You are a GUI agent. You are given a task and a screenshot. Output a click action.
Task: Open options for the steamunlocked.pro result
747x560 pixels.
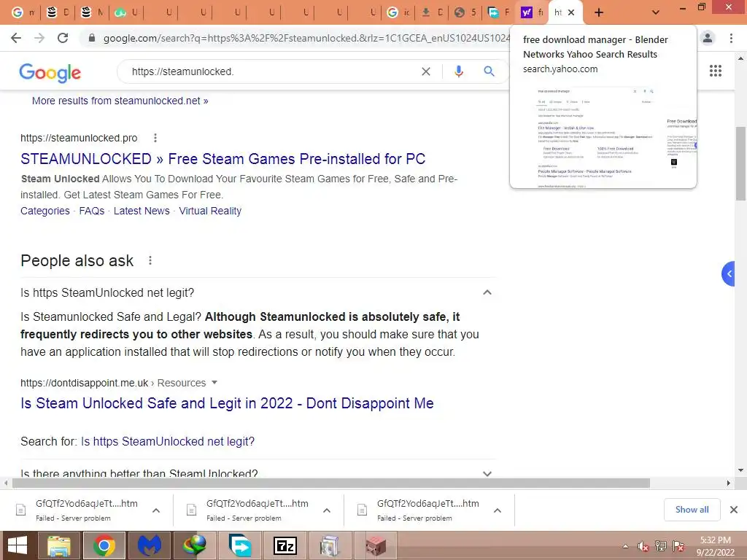point(155,138)
